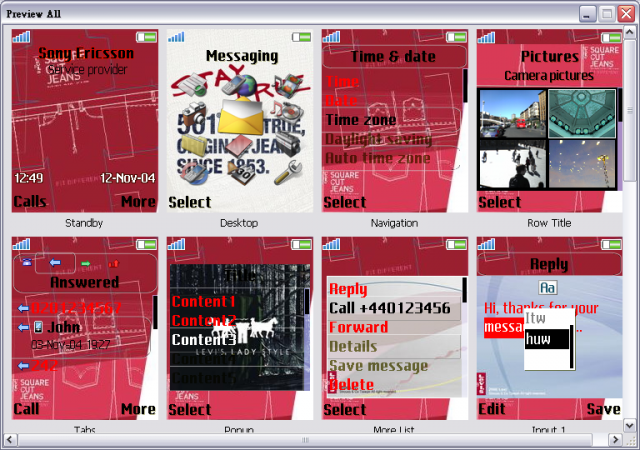Click the 'Row Title' caption label
The image size is (640, 450).
549,223
